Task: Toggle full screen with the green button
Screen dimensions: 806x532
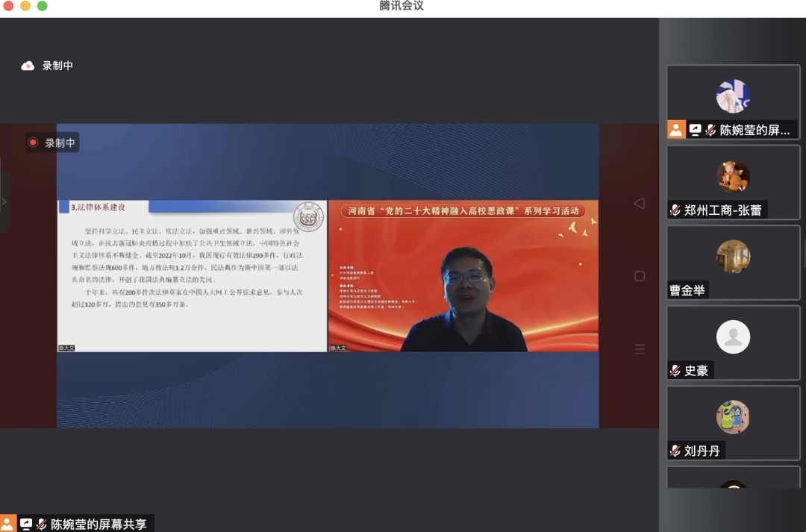Action: [42, 6]
